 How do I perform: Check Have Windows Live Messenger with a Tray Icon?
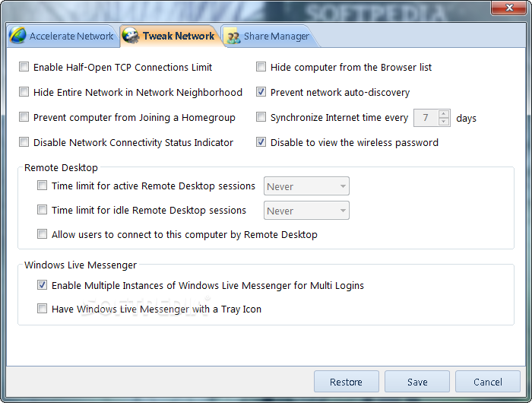pyautogui.click(x=42, y=309)
